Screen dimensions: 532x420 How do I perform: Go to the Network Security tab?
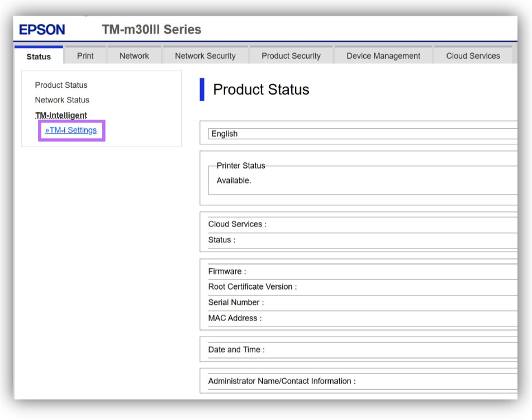[x=205, y=55]
